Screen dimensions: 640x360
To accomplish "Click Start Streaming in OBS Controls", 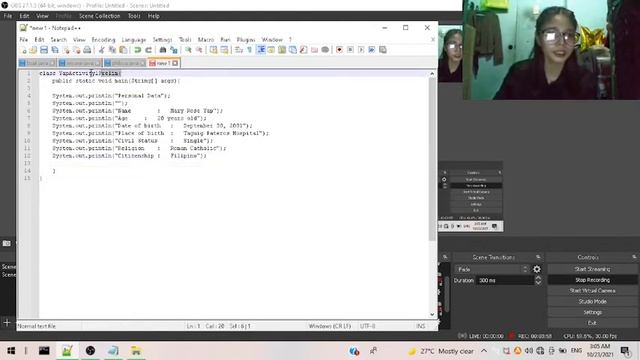I will pyautogui.click(x=592, y=269).
